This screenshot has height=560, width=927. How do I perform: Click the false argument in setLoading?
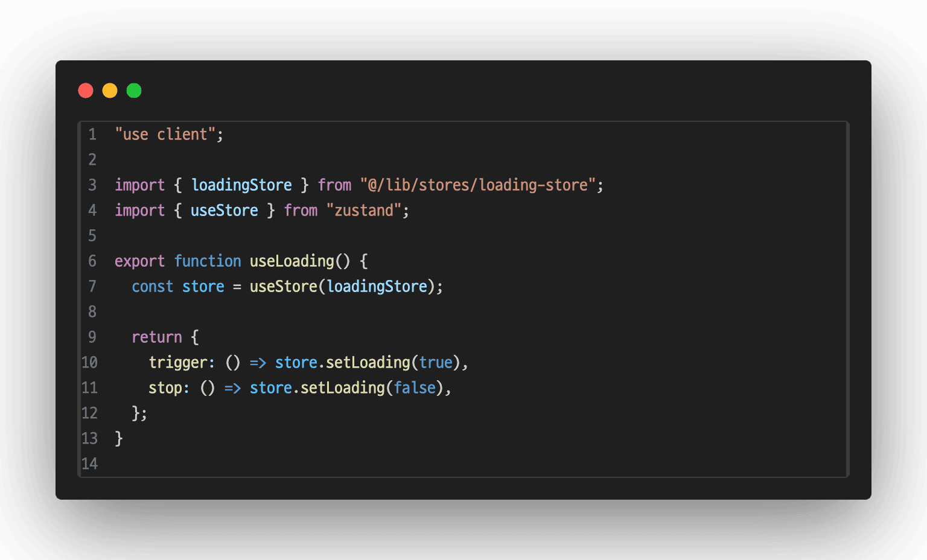pyautogui.click(x=415, y=388)
